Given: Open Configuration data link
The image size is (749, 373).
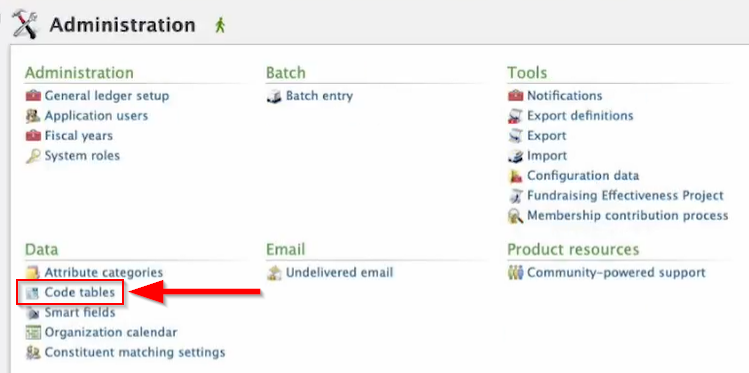Looking at the screenshot, I should (583, 176).
